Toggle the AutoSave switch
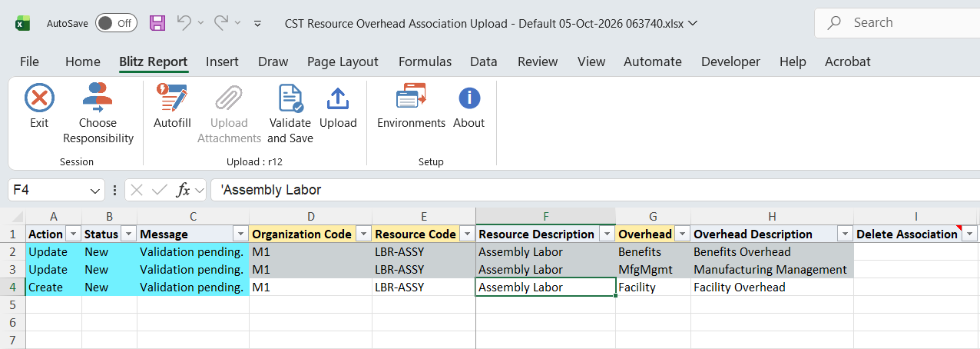980x349 pixels. [x=116, y=23]
